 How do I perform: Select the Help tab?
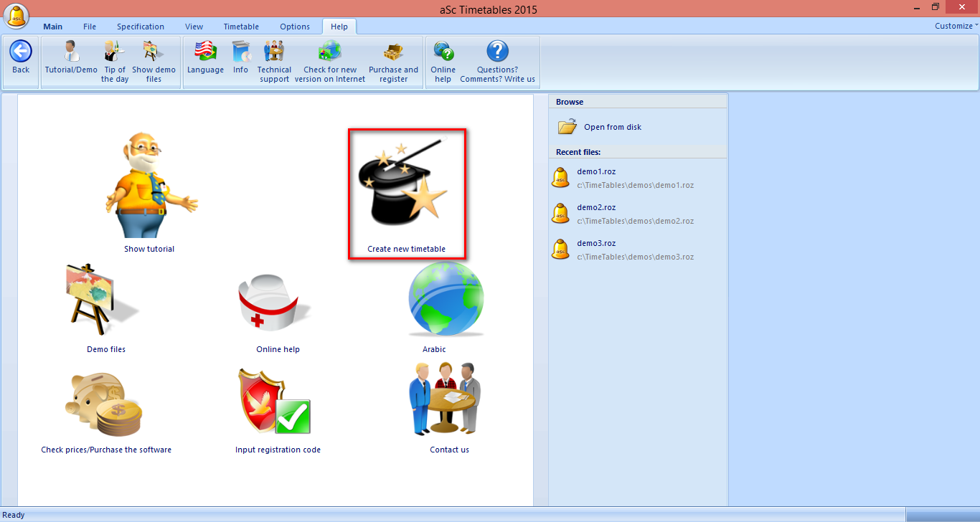coord(339,27)
